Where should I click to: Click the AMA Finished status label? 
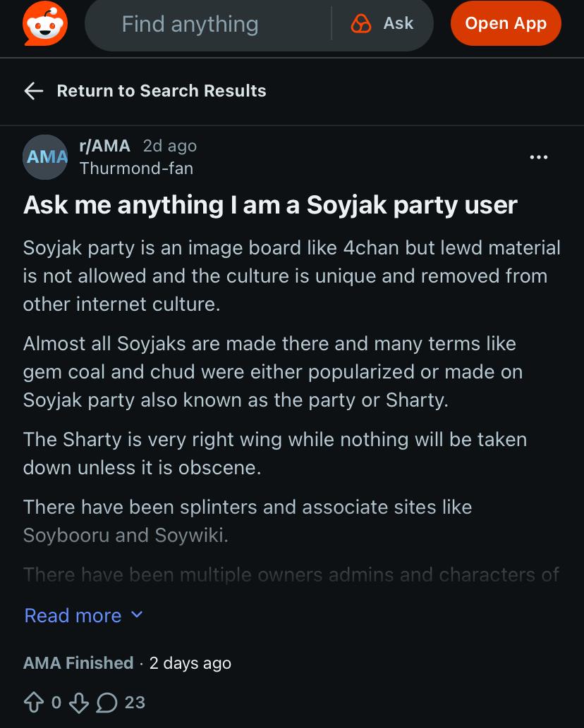[78, 663]
